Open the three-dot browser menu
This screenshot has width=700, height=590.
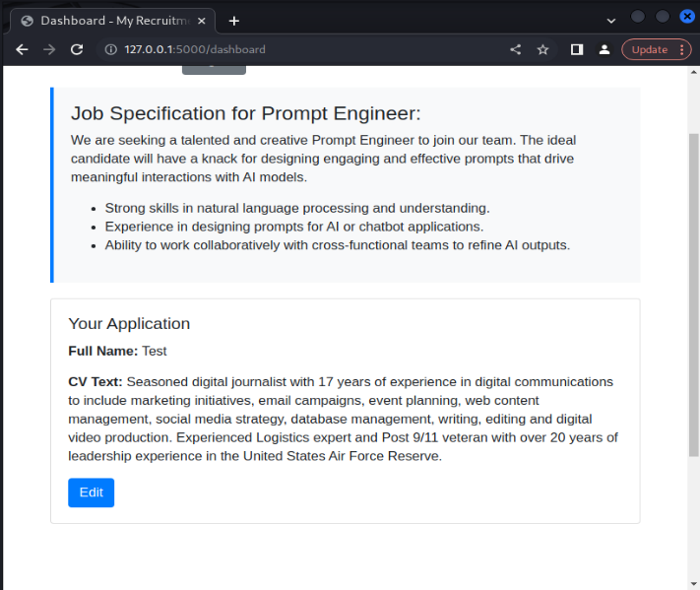[682, 49]
